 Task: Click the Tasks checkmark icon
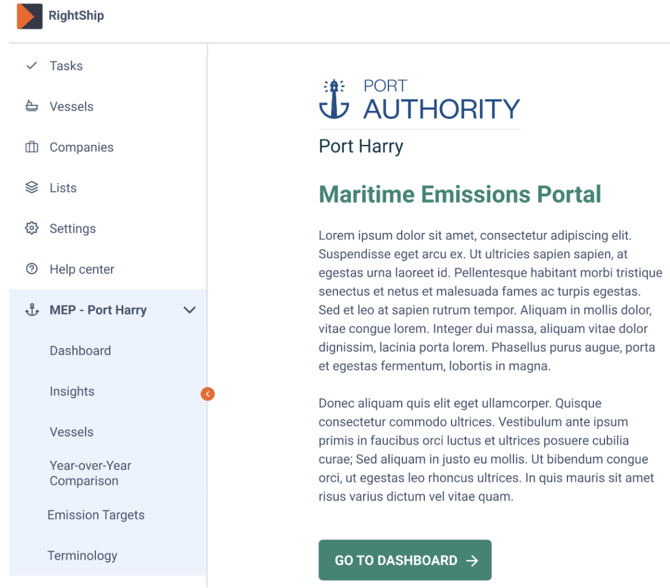pyautogui.click(x=32, y=65)
